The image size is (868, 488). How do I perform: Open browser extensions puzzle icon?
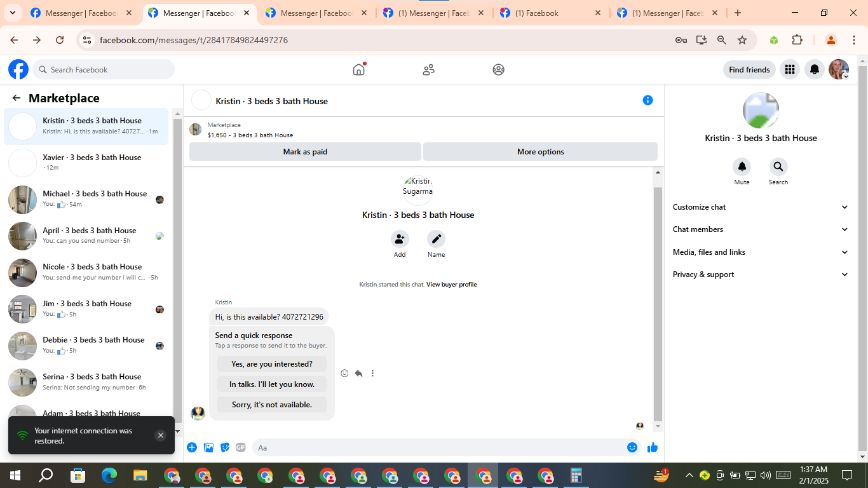[797, 40]
